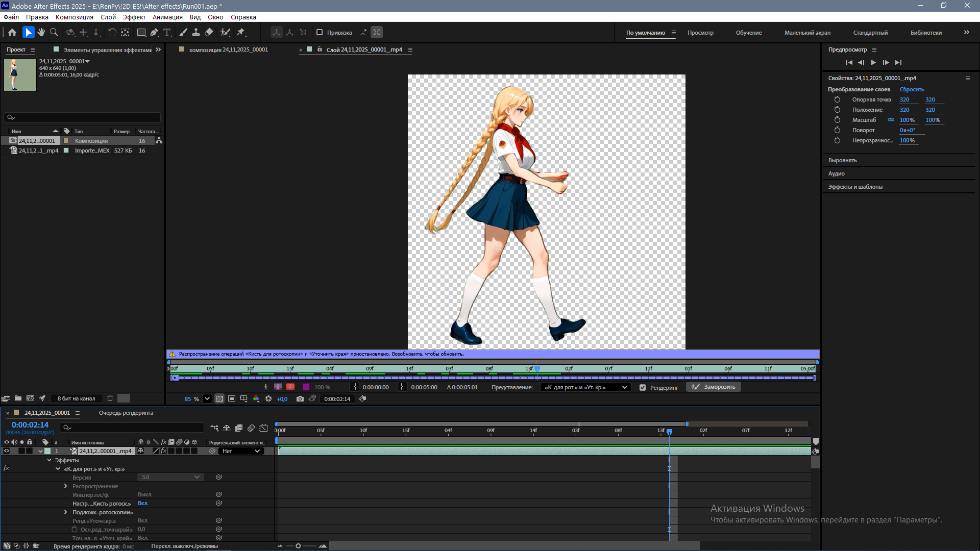Expand the Распространение property group
This screenshot has height=551, width=980.
point(66,486)
